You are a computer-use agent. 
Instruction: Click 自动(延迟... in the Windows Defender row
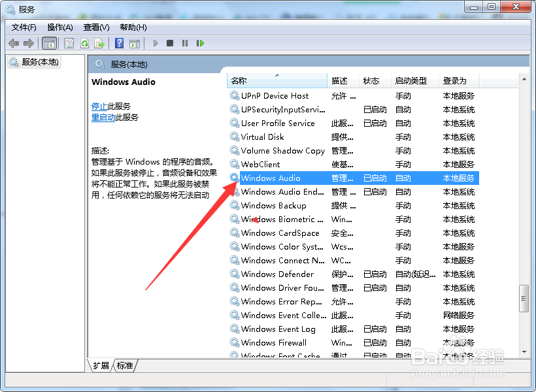(415, 274)
